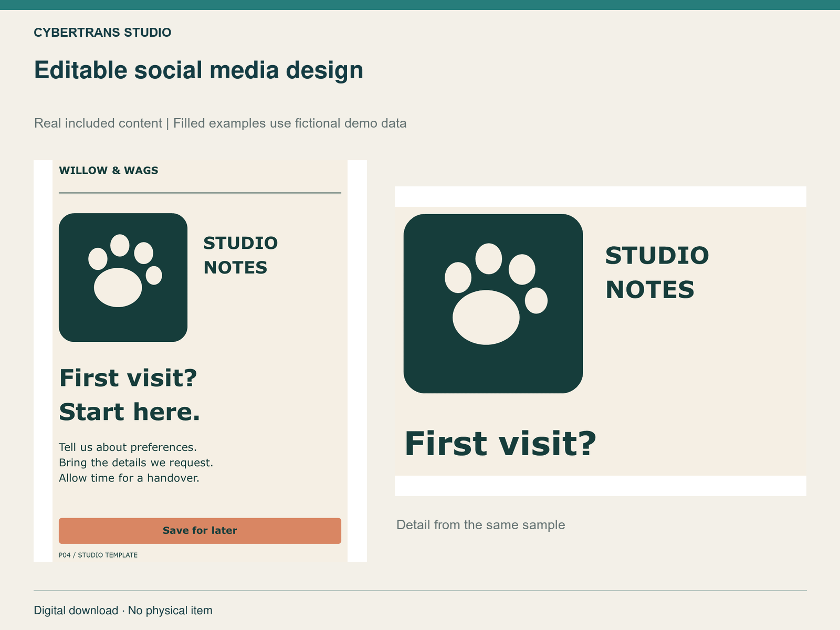840x630 pixels.
Task: Click the 'First visit? Start here.' headline
Action: 130,395
